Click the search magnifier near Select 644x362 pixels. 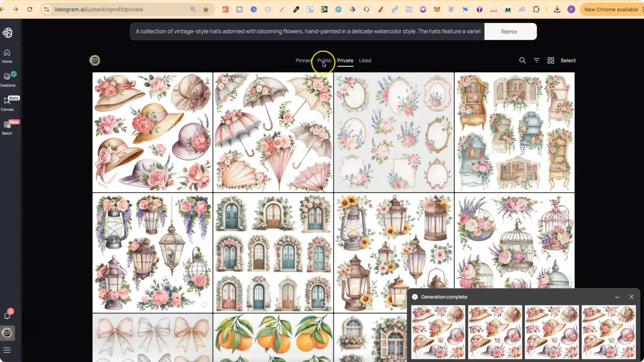523,60
